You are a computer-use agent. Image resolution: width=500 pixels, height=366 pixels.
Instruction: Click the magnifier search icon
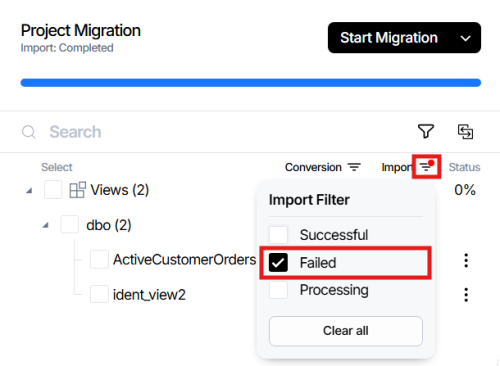(29, 132)
